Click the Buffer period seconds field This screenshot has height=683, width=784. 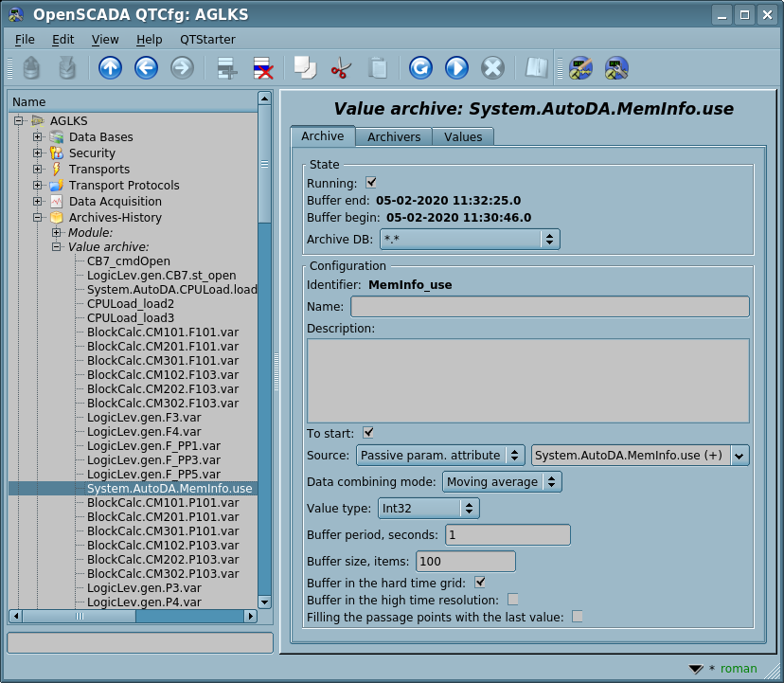click(508, 535)
